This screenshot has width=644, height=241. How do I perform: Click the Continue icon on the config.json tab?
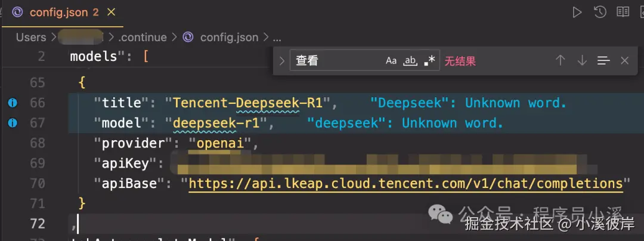tap(17, 13)
